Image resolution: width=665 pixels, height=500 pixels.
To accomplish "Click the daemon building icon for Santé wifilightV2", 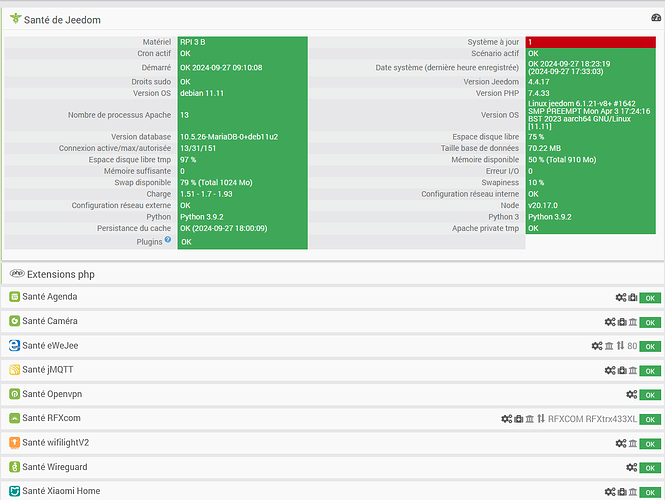I will (633, 444).
